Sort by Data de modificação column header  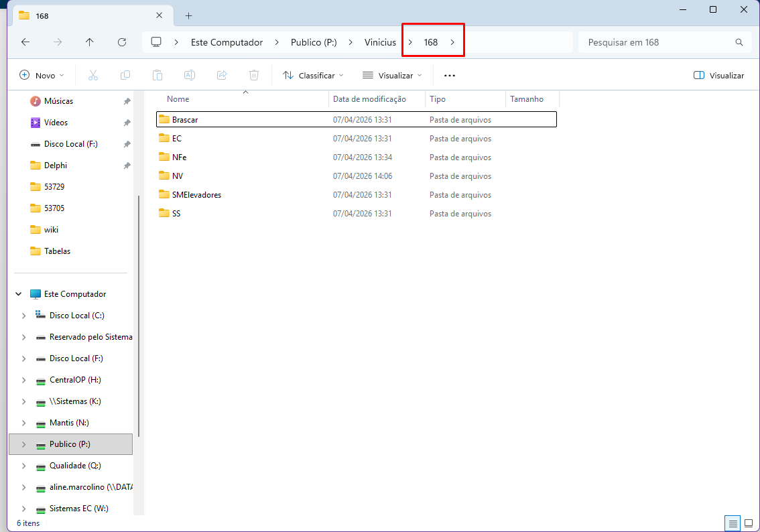tap(370, 99)
